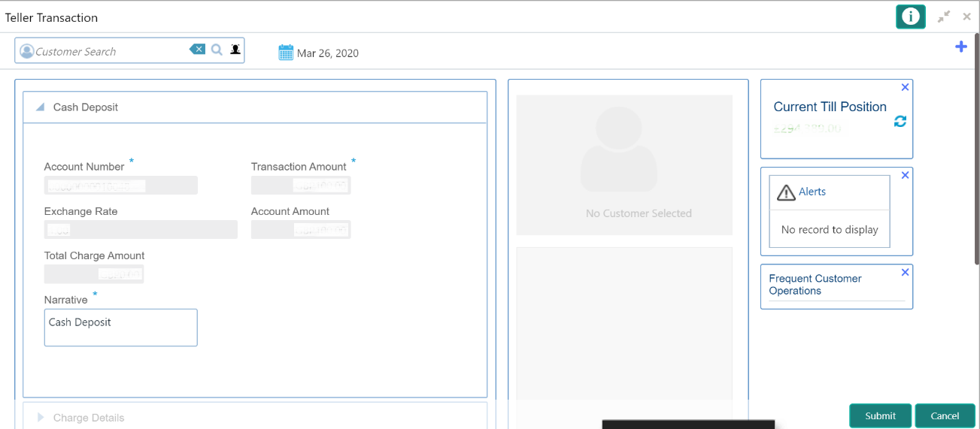Click the Alerts link
The width and height of the screenshot is (980, 429).
pyautogui.click(x=812, y=192)
